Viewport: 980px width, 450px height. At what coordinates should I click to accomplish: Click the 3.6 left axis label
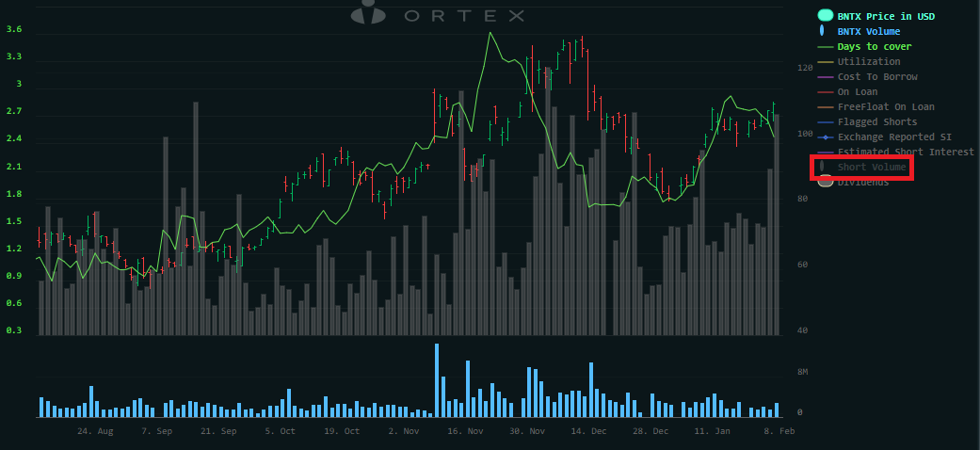pyautogui.click(x=14, y=30)
